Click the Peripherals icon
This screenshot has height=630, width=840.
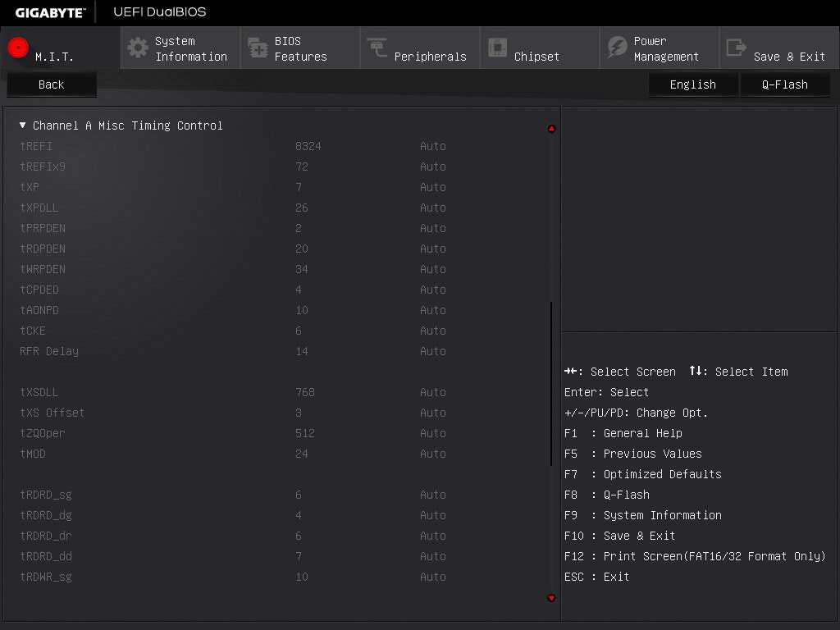[377, 48]
